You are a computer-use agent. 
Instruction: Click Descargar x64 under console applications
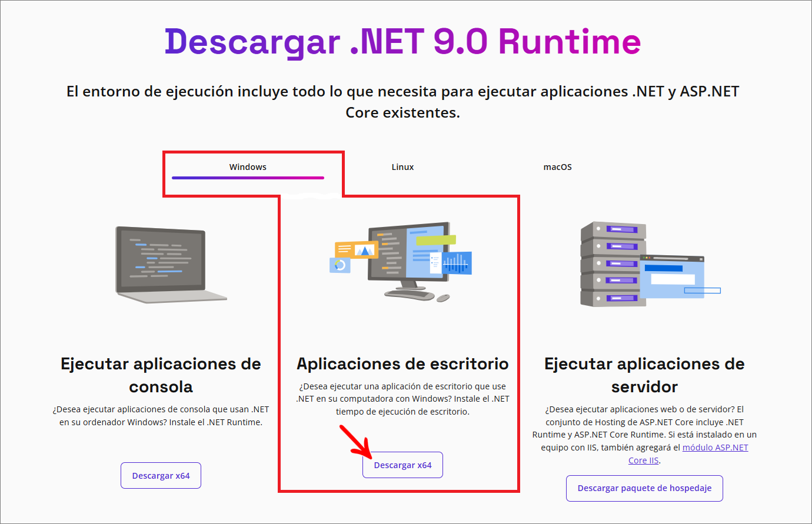161,475
